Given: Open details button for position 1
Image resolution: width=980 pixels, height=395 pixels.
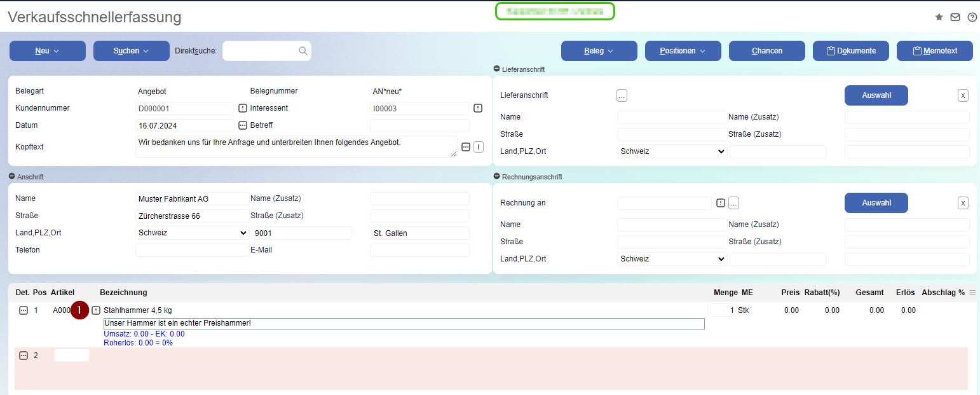Looking at the screenshot, I should (x=24, y=310).
